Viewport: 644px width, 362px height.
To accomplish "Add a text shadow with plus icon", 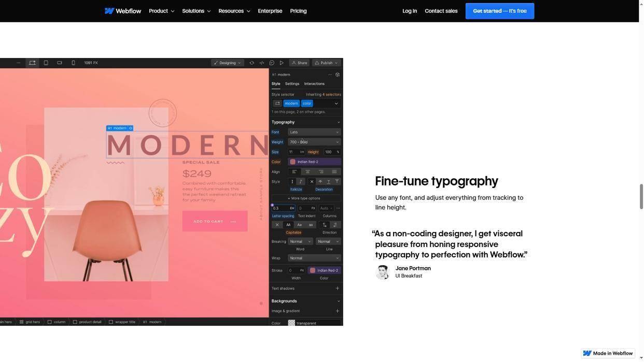I will tap(337, 288).
